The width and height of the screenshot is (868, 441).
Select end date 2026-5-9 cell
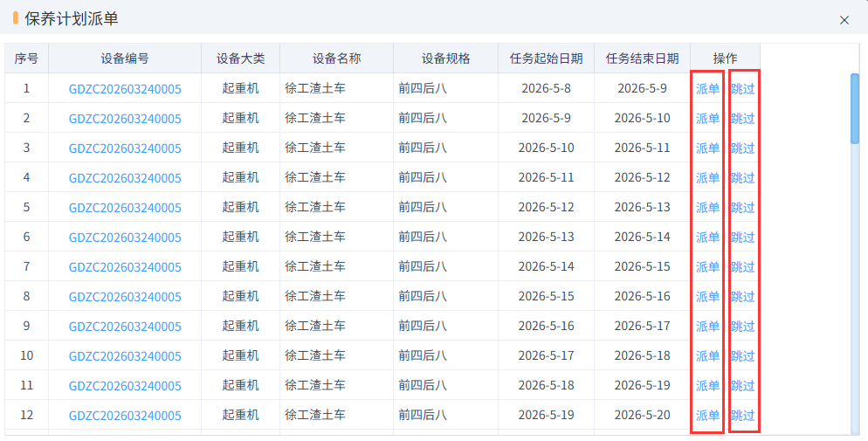642,88
